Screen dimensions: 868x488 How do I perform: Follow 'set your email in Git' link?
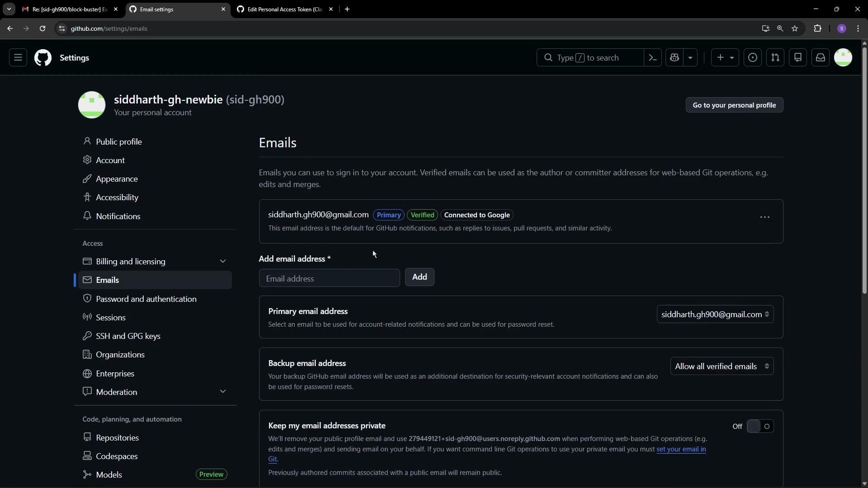pyautogui.click(x=681, y=449)
